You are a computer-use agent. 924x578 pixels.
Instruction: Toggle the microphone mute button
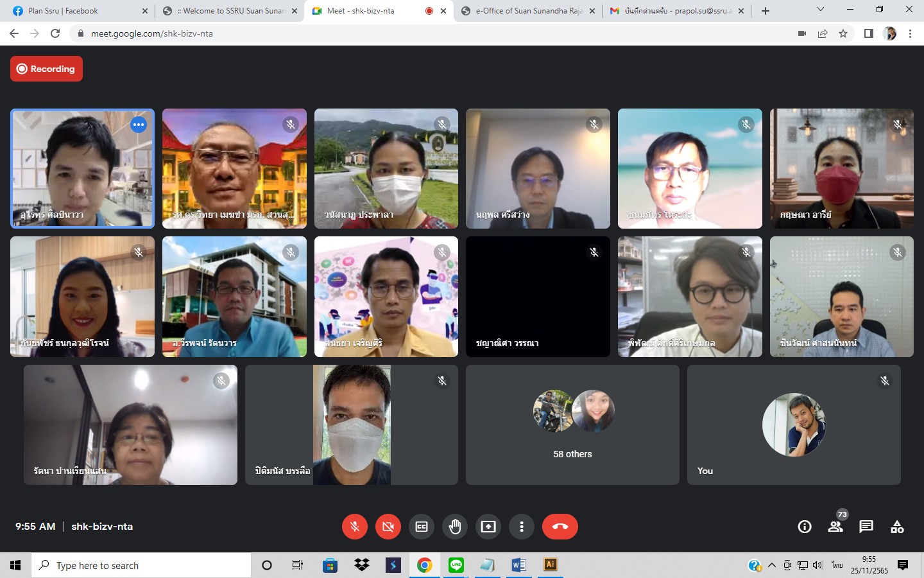click(355, 527)
